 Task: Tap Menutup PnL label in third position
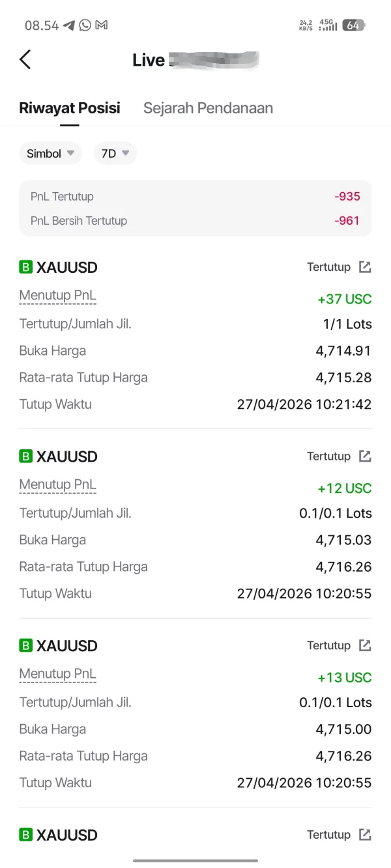57,674
